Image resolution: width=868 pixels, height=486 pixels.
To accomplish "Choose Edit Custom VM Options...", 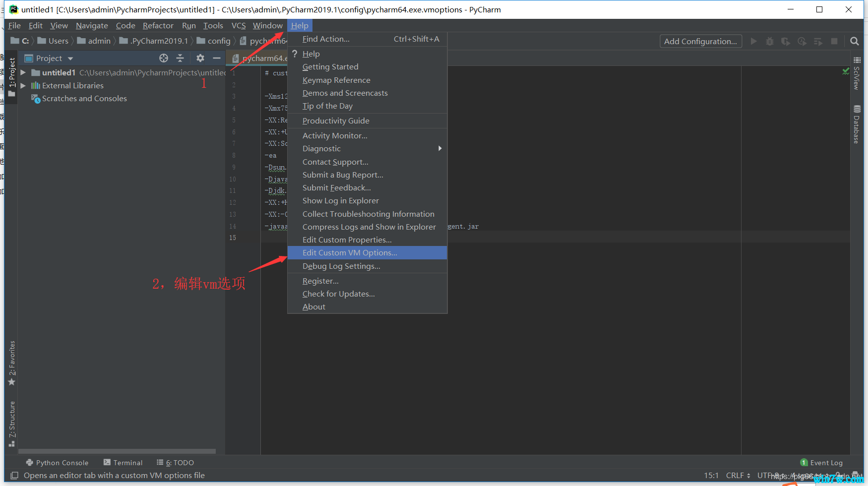I will click(367, 252).
